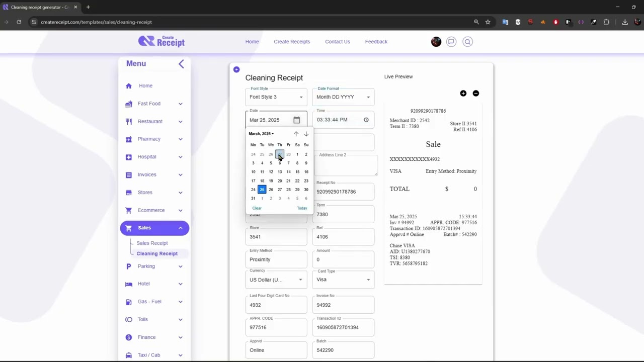This screenshot has height=362, width=644.
Task: Click the Amount input field
Action: click(343, 259)
